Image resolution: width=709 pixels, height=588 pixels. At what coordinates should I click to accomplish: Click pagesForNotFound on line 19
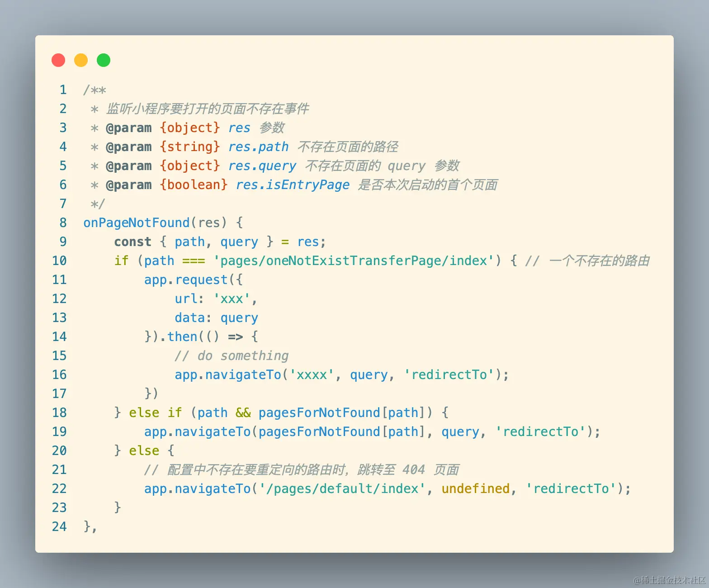(x=319, y=432)
